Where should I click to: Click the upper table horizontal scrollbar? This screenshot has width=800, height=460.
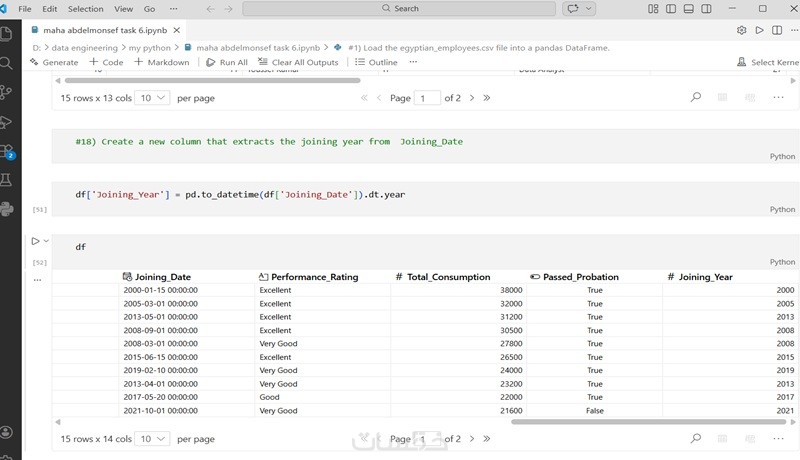coord(212,80)
